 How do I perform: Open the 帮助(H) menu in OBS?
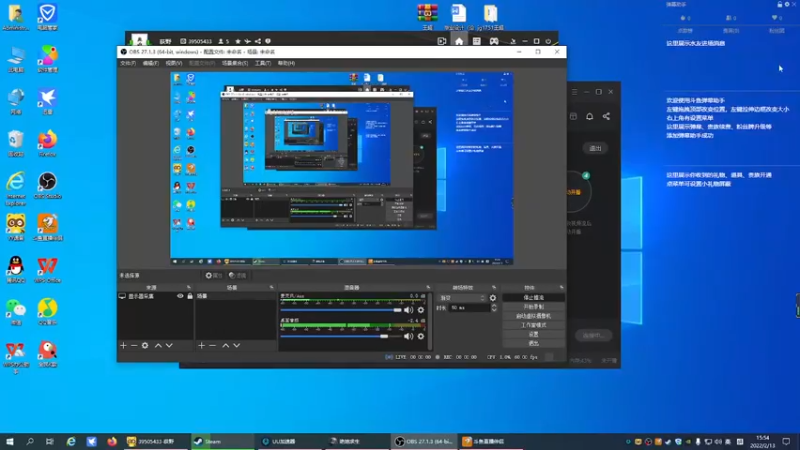click(x=286, y=63)
